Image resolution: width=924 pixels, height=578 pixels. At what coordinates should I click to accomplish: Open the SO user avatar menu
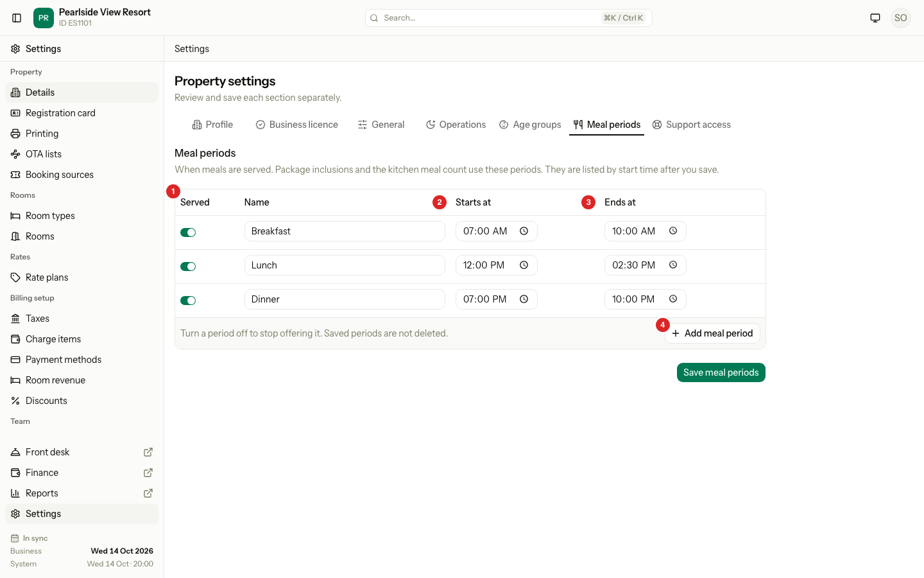pyautogui.click(x=901, y=18)
